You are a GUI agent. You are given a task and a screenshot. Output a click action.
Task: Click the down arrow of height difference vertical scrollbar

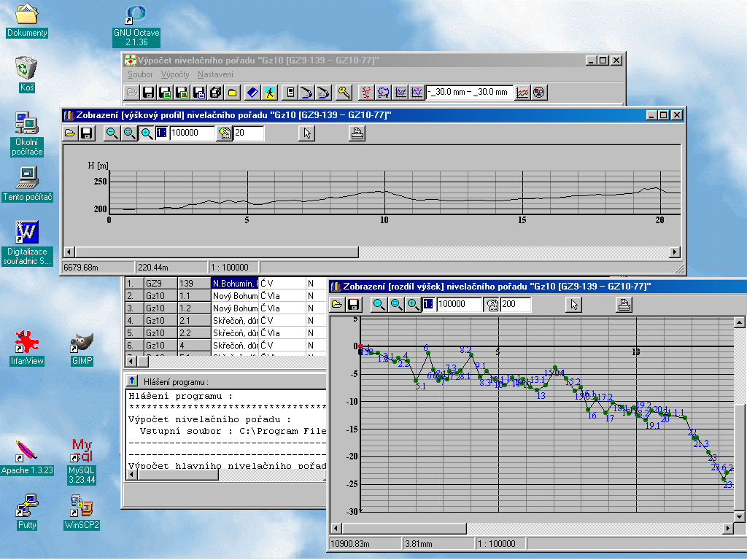point(739,516)
